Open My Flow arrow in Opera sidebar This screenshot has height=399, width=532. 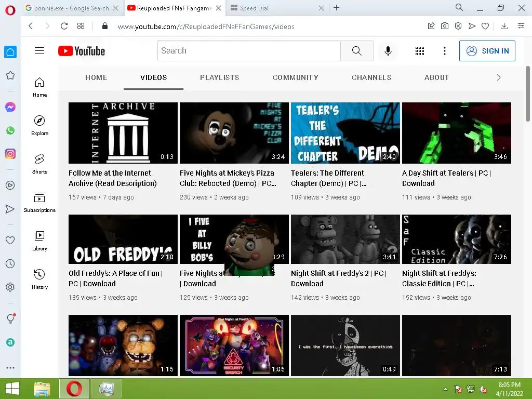10,209
